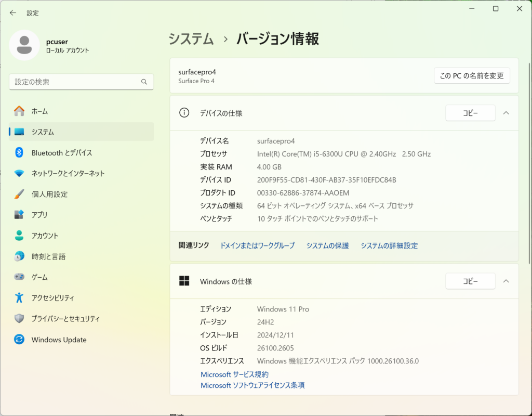Click この PC の名前を変更 button
The width and height of the screenshot is (532, 416).
coord(472,76)
